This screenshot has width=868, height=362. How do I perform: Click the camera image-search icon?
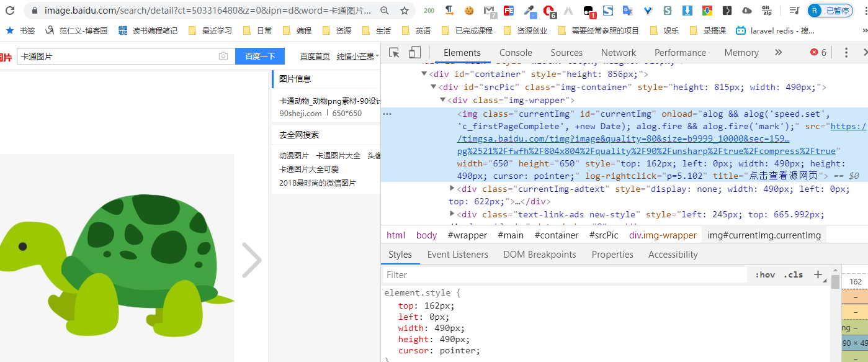tap(223, 57)
